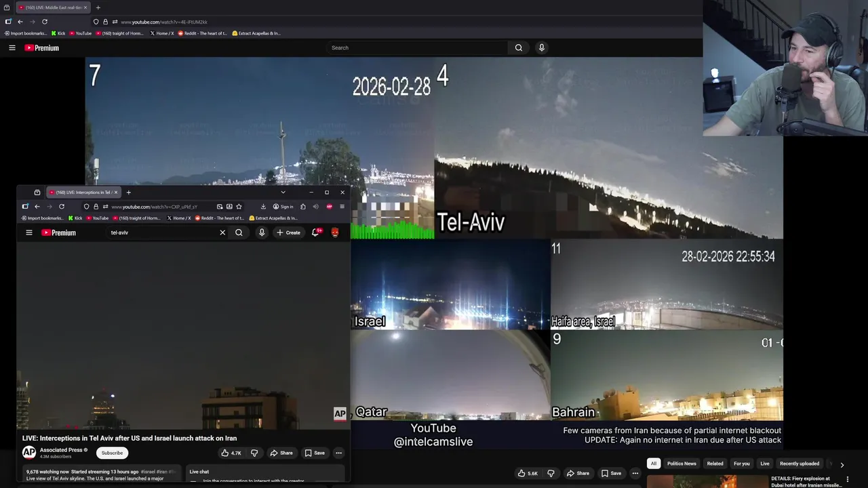Dislike the back window video
The height and width of the screenshot is (488, 868).
pos(551,473)
